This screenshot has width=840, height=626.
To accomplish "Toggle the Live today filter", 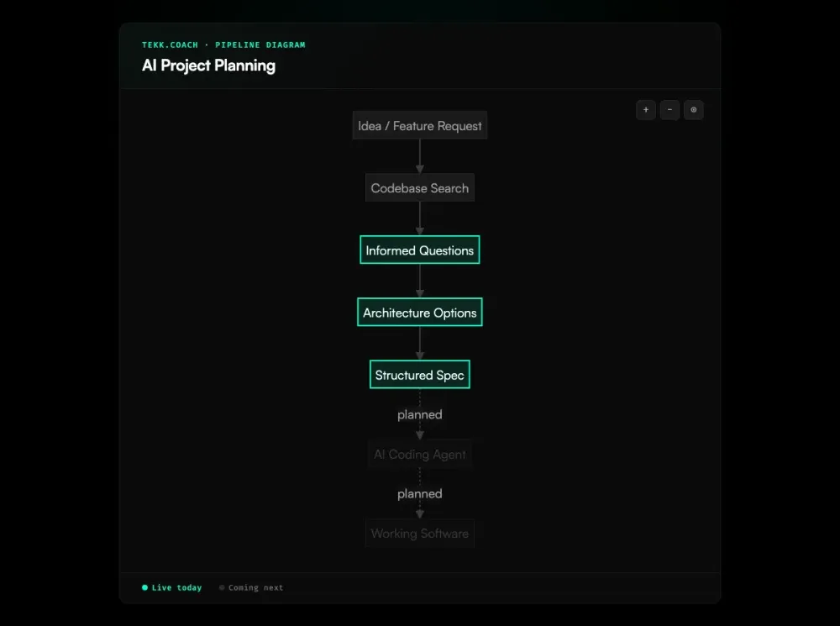I will click(x=171, y=587).
